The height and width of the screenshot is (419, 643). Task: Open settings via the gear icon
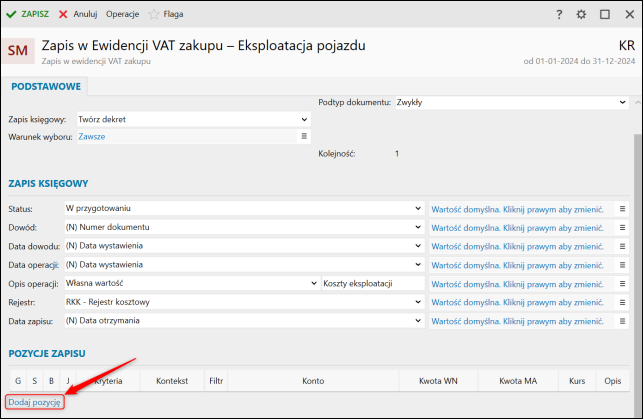[581, 15]
